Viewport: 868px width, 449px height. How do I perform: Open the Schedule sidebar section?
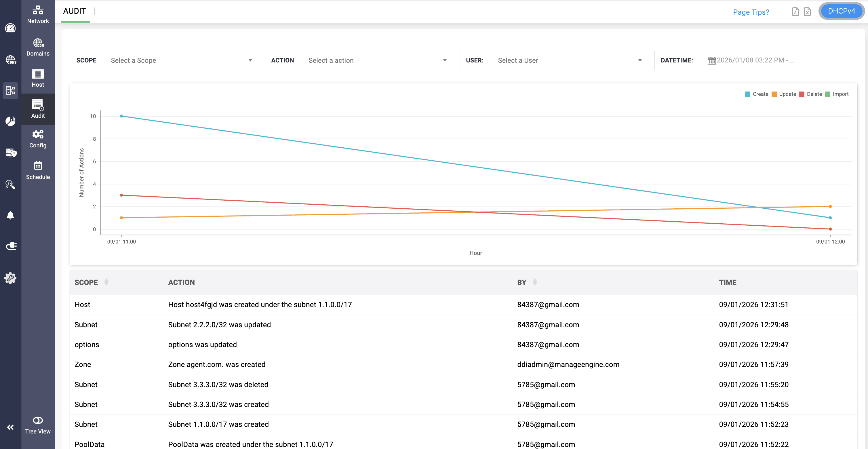[x=38, y=170]
